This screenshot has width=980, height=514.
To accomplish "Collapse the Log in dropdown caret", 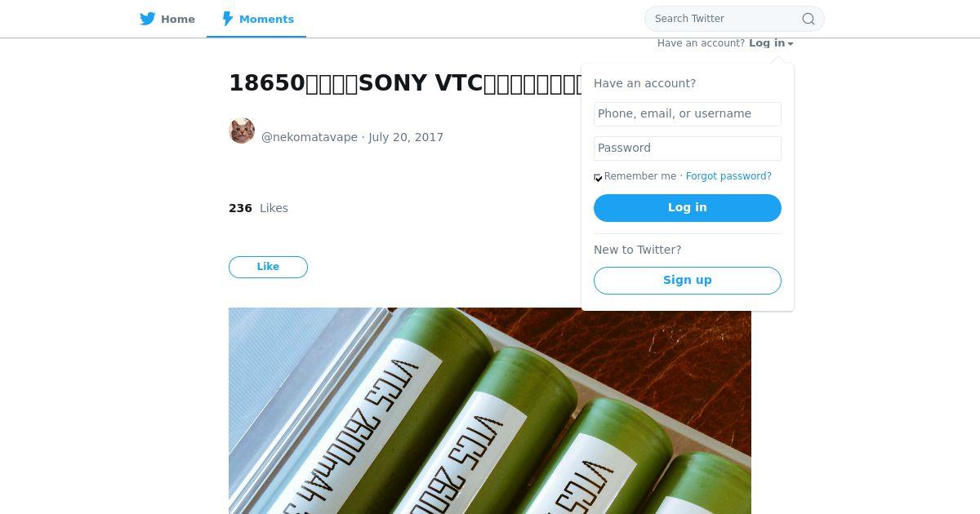I will (x=791, y=44).
